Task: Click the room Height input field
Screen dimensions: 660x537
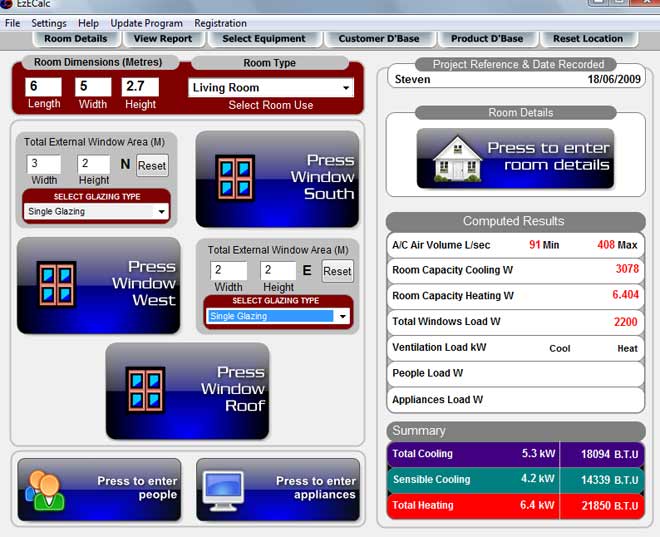Action: 140,87
